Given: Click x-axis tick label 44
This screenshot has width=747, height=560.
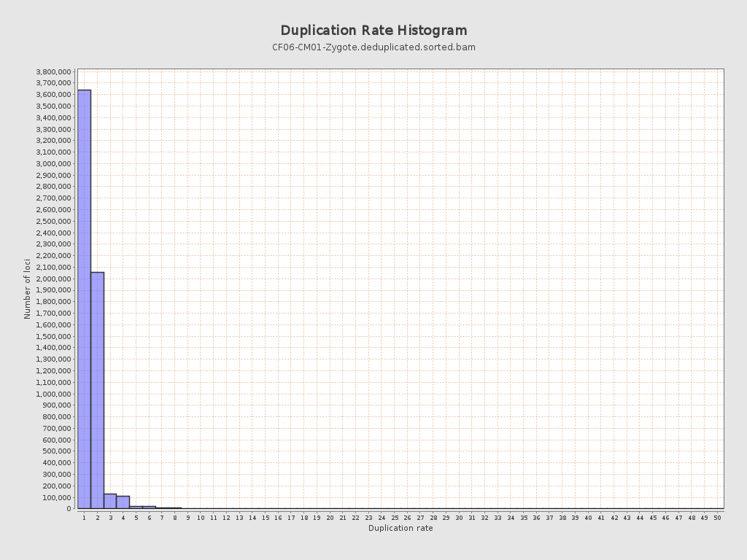Looking at the screenshot, I should click(x=640, y=518).
